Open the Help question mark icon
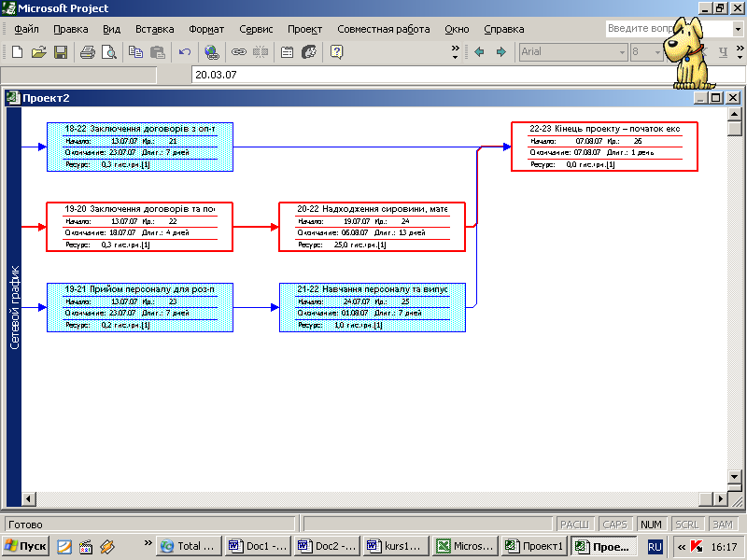The width and height of the screenshot is (747, 560). tap(336, 52)
